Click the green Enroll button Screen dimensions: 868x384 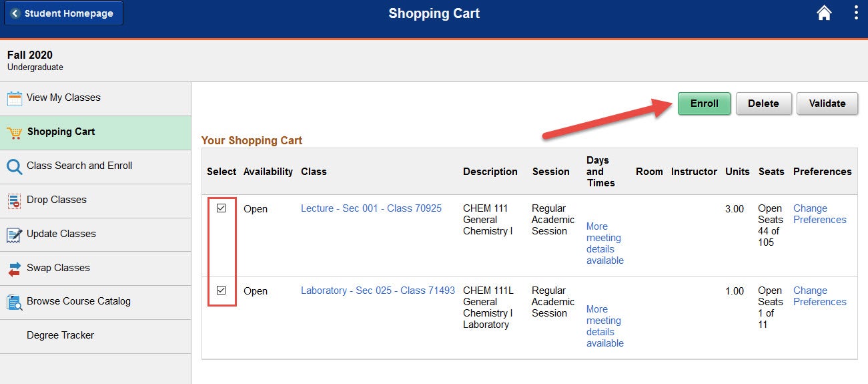point(705,104)
